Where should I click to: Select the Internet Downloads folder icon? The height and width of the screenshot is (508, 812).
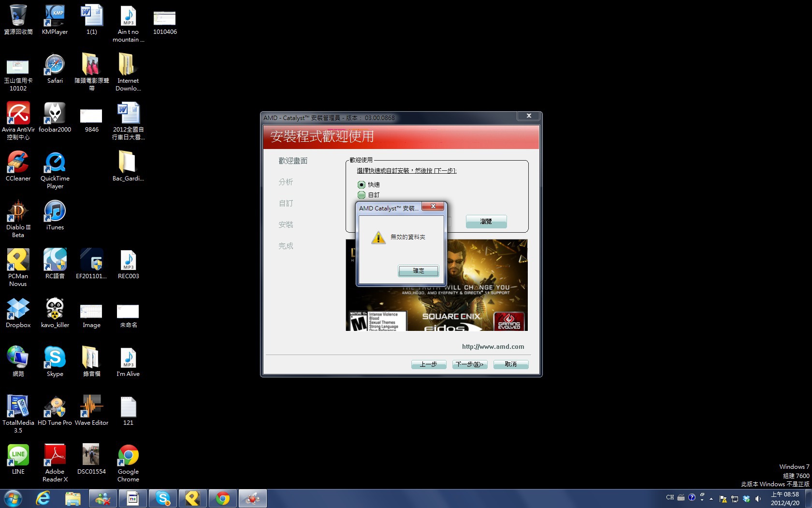pos(129,73)
